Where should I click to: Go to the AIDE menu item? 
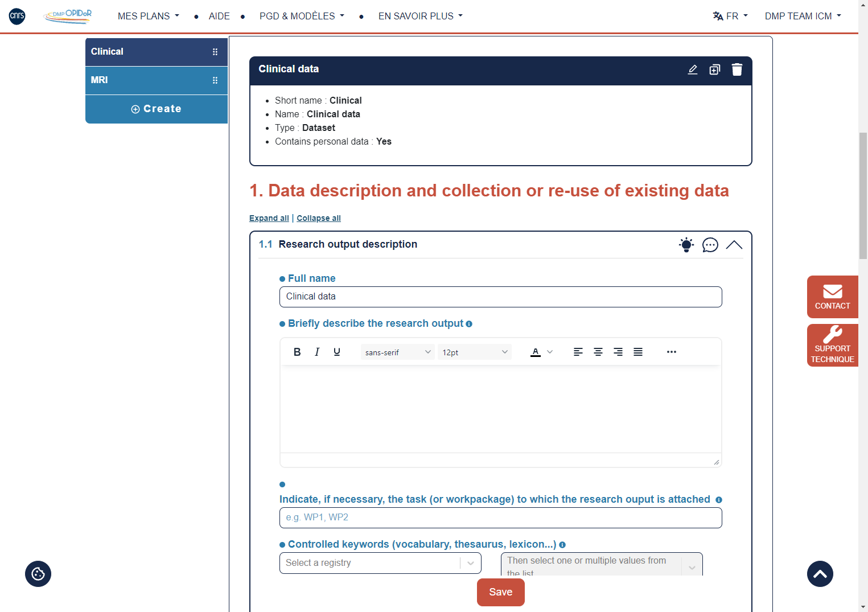pyautogui.click(x=219, y=16)
